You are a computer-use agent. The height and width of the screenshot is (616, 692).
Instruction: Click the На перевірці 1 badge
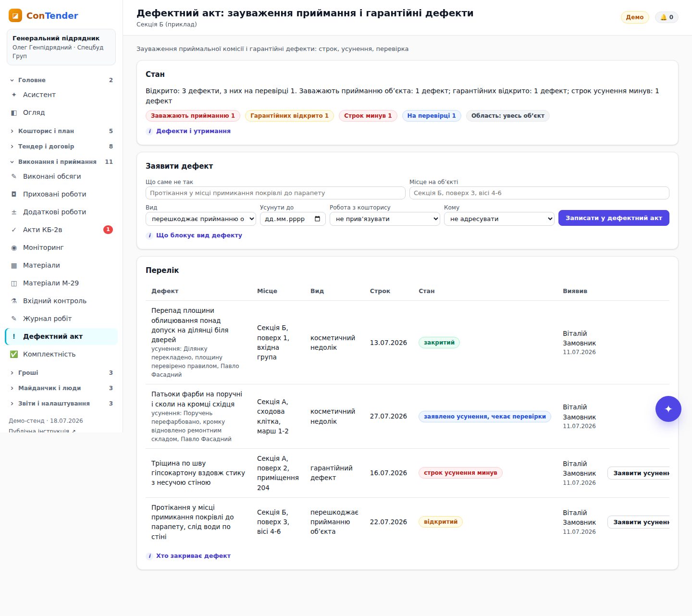click(432, 116)
